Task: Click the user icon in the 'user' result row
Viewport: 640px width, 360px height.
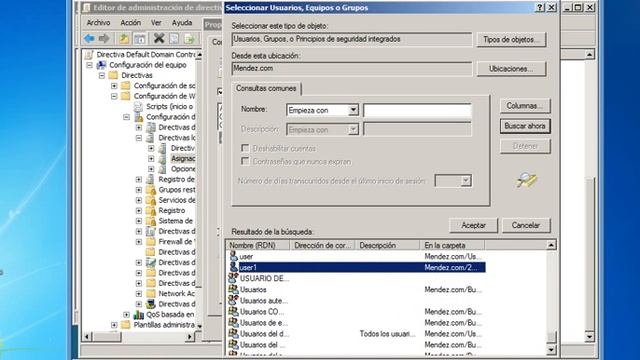Action: click(x=233, y=256)
